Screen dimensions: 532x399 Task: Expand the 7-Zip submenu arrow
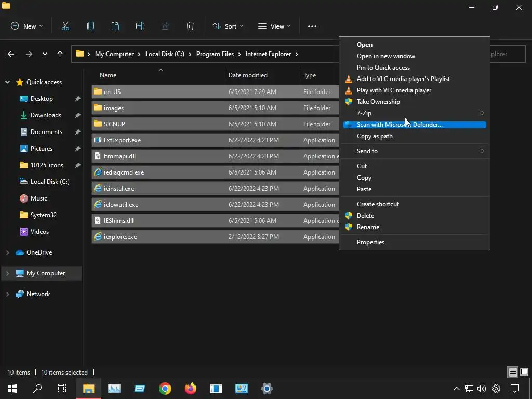(x=482, y=113)
